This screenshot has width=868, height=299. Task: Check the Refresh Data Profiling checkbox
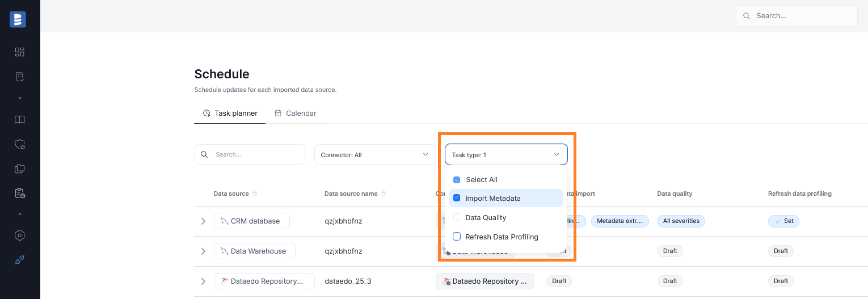pyautogui.click(x=457, y=237)
